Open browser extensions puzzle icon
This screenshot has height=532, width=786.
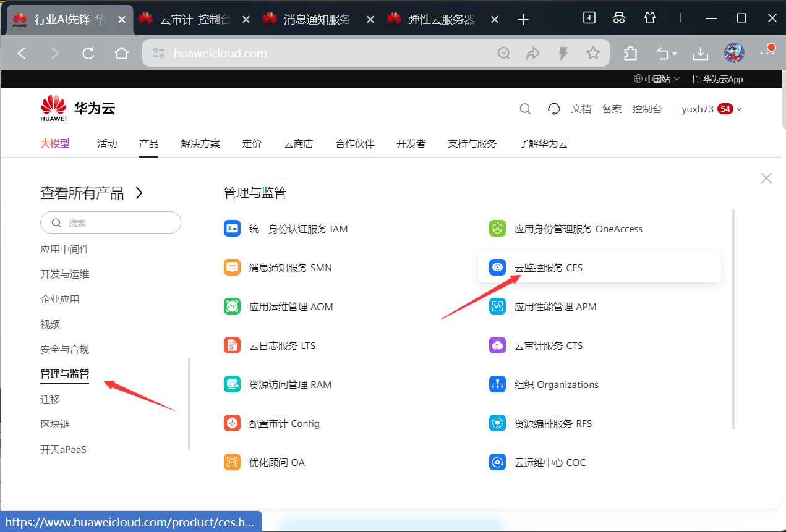(630, 54)
